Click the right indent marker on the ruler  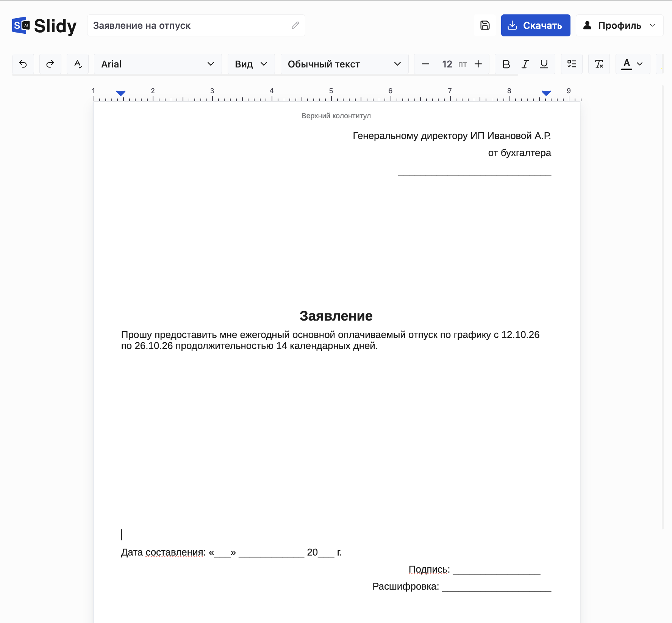pyautogui.click(x=546, y=93)
